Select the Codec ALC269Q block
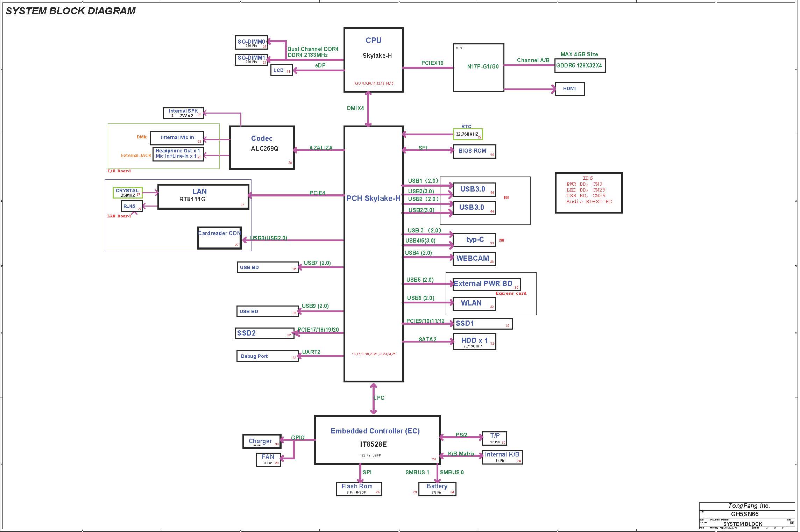Image resolution: width=800 pixels, height=532 pixels. tap(262, 148)
